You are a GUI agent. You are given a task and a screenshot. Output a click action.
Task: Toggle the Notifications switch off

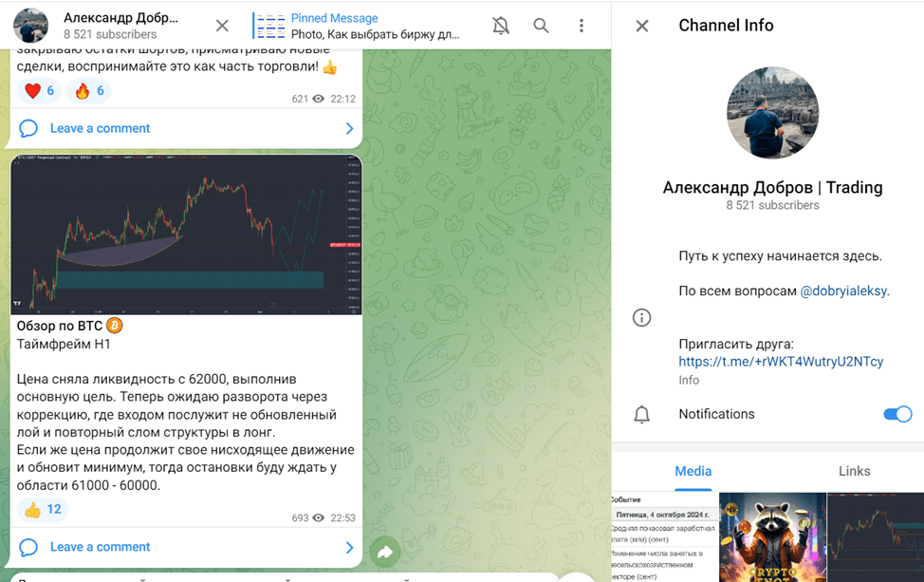point(896,414)
